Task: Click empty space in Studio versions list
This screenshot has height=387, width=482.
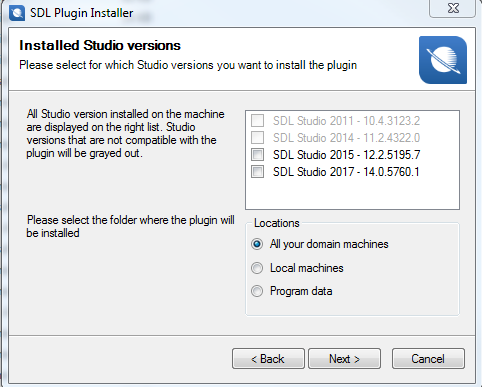Action: tap(352, 195)
